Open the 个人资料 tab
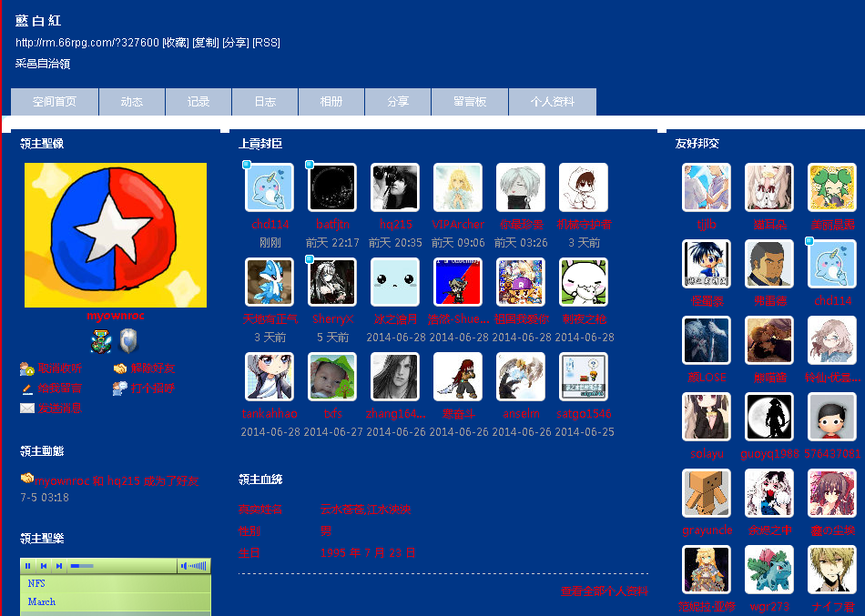 (553, 102)
